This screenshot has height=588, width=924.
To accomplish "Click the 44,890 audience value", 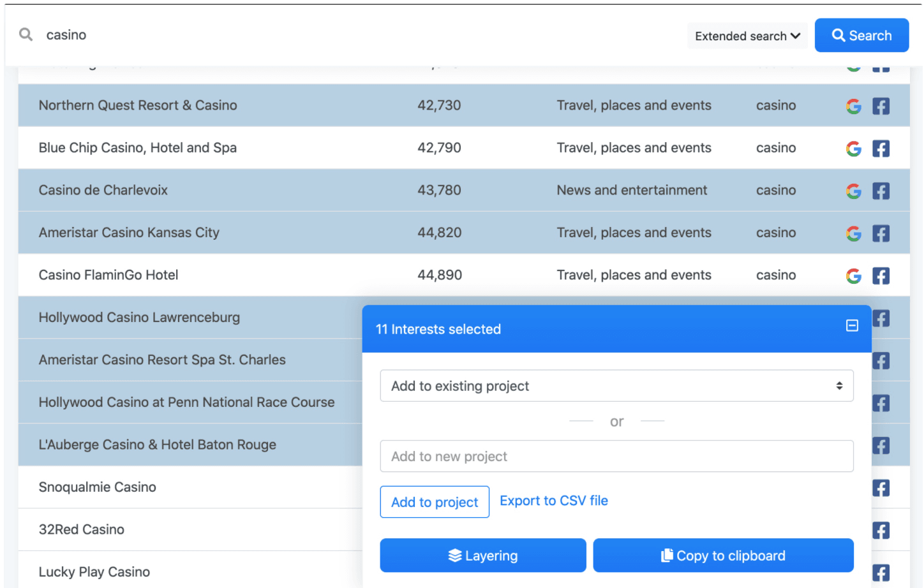I will tap(440, 275).
